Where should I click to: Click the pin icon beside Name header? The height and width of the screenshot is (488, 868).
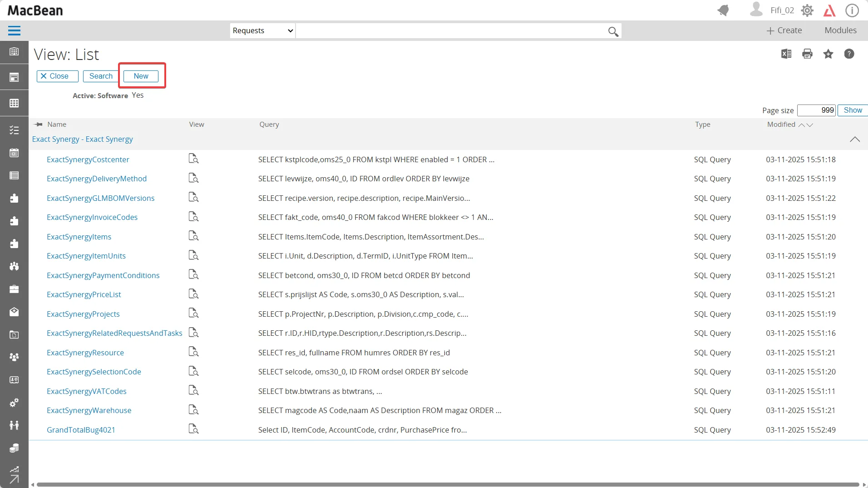tap(38, 124)
